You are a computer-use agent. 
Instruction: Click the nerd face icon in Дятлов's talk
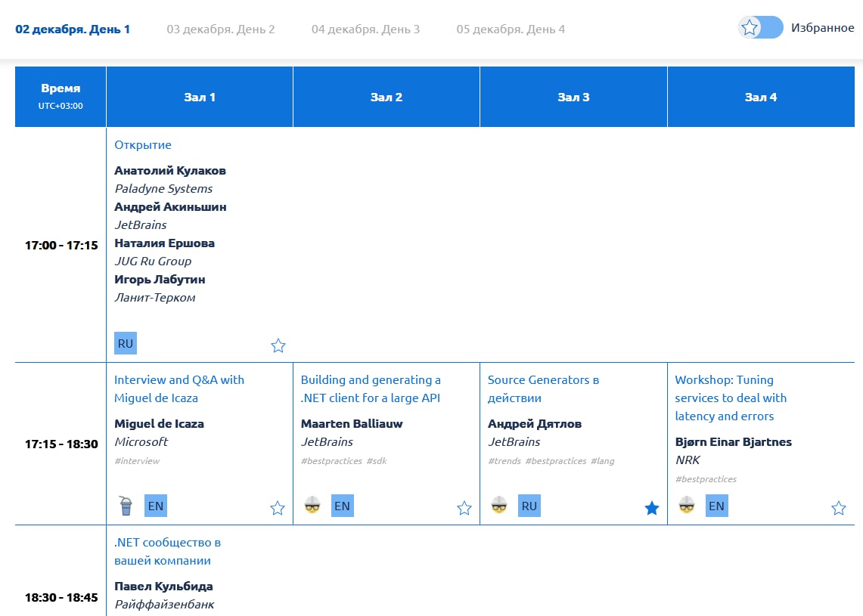tap(499, 505)
